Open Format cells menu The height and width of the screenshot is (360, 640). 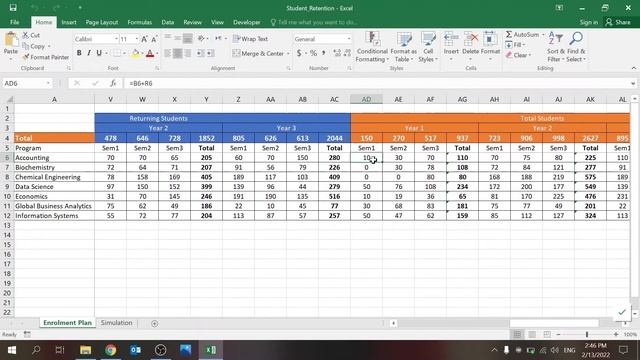490,47
